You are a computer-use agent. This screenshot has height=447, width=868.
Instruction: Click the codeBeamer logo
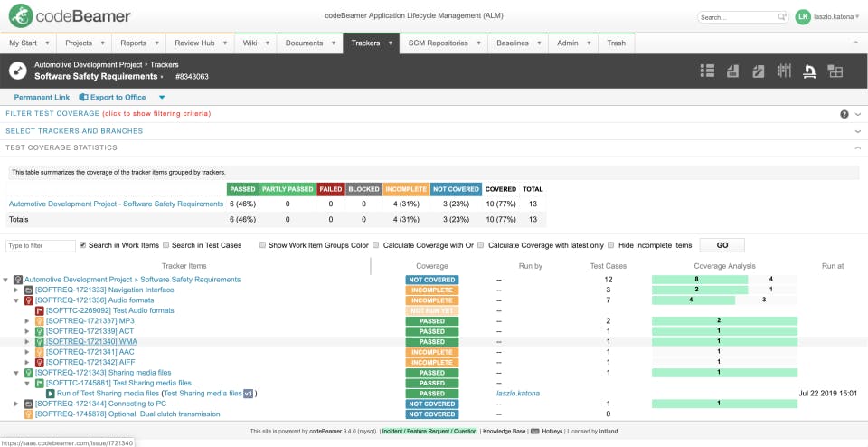pos(70,16)
